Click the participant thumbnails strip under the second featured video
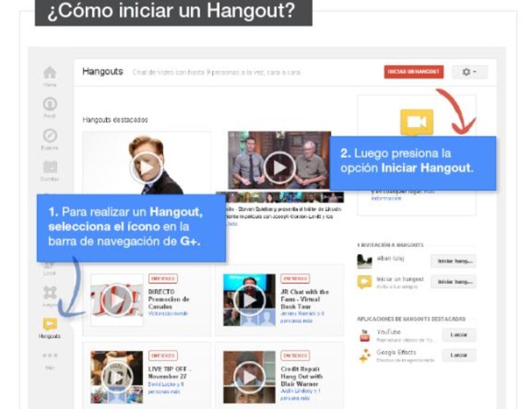 [285, 198]
